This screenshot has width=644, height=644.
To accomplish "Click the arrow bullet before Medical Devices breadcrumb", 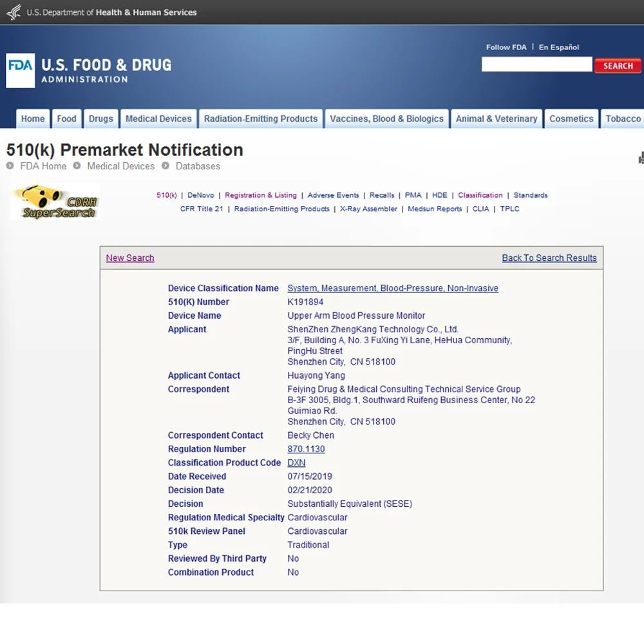I will [77, 166].
